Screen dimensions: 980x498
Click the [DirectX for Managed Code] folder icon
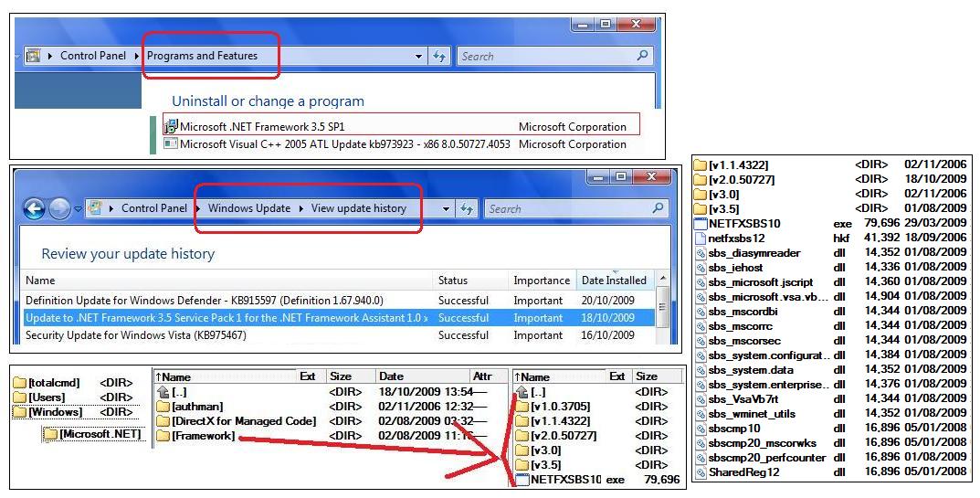click(x=163, y=421)
